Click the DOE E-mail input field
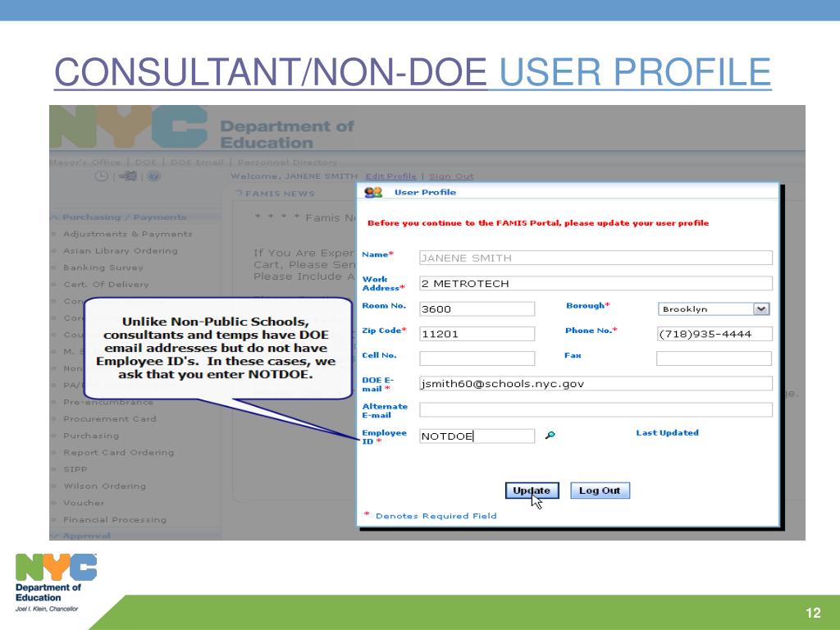This screenshot has width=840, height=630. pos(596,384)
